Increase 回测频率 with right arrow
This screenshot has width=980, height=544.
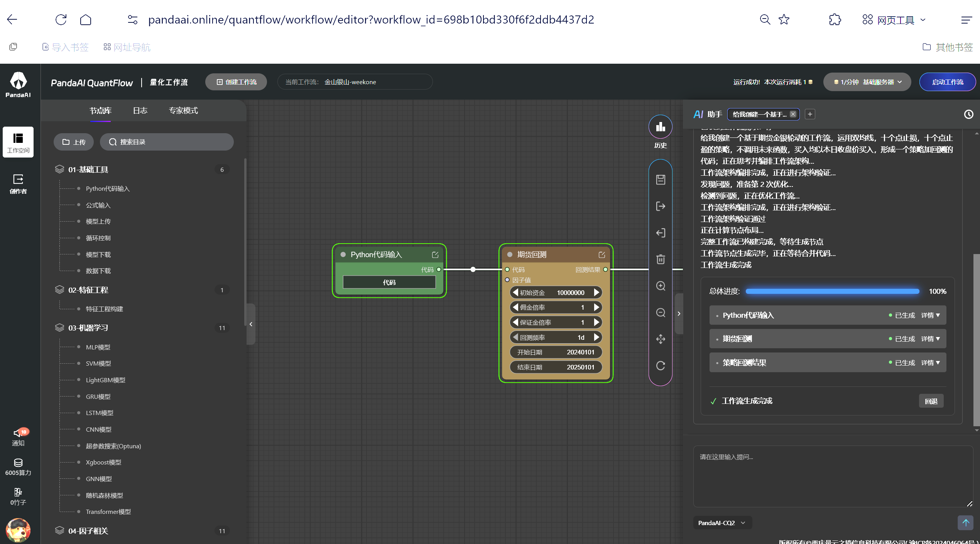596,337
